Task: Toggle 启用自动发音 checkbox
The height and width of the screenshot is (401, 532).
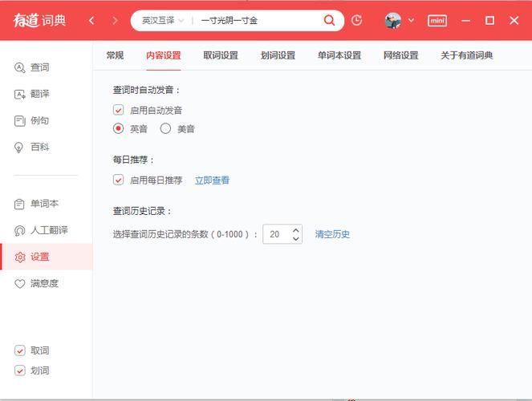Action: 118,110
